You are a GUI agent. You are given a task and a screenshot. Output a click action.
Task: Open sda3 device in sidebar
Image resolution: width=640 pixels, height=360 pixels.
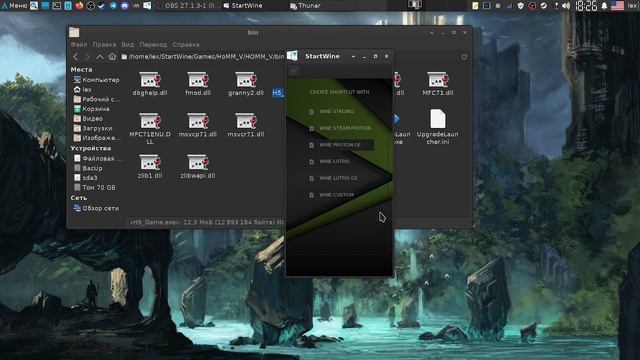(x=86, y=178)
